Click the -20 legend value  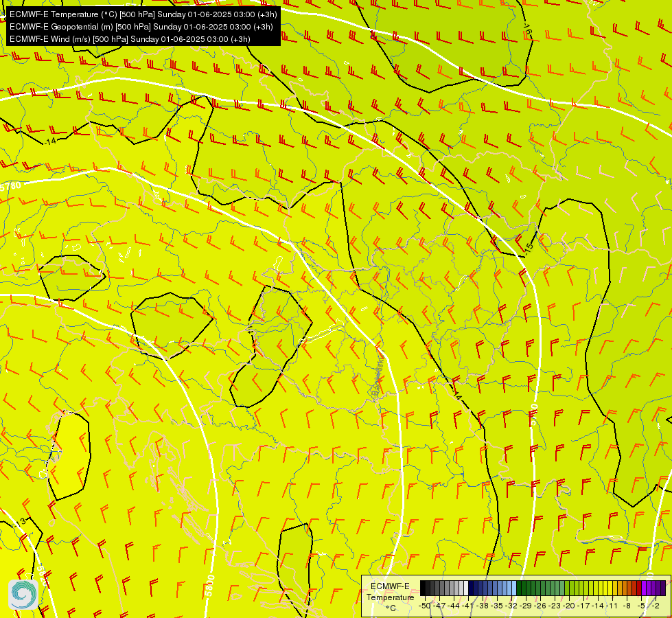tap(569, 606)
